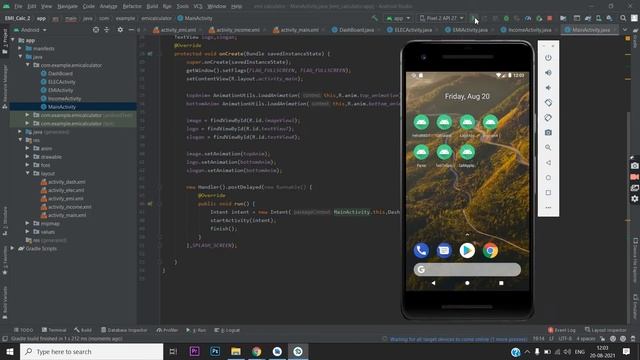Switch to the DashBoard.java editor tab
Image resolution: width=640 pixels, height=360 pixels.
point(353,30)
